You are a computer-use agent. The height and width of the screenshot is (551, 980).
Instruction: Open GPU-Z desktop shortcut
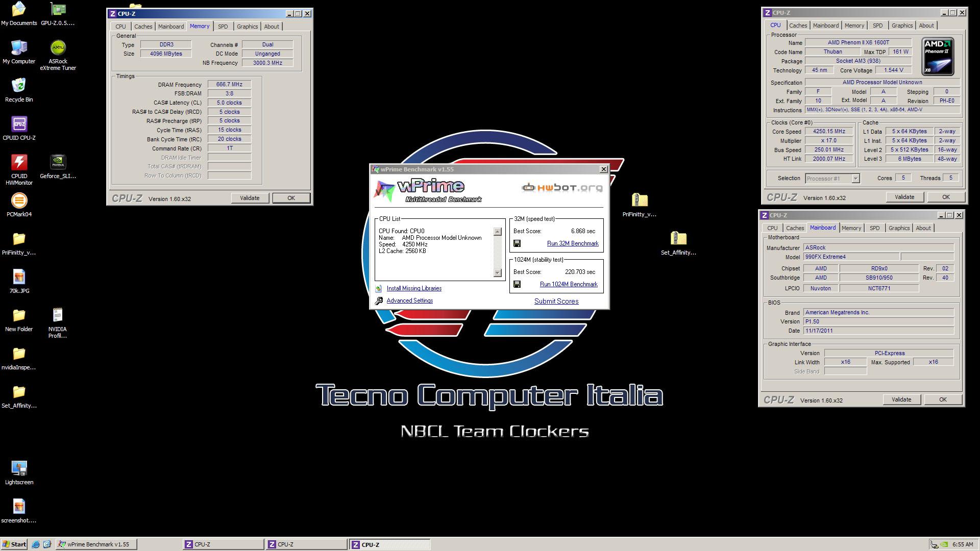[58, 14]
